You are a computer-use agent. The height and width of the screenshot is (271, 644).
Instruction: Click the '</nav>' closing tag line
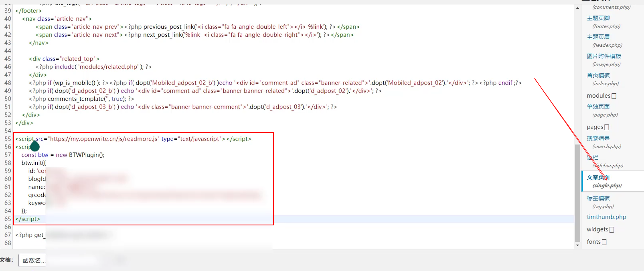(x=38, y=43)
